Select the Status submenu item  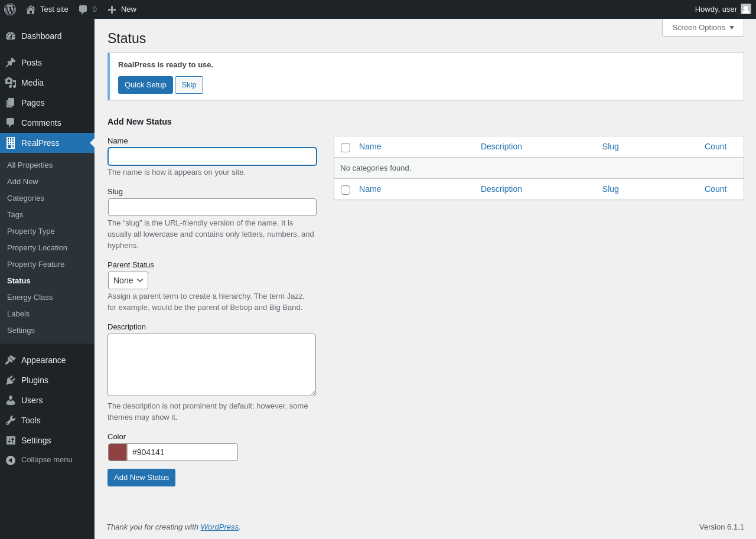(x=19, y=281)
